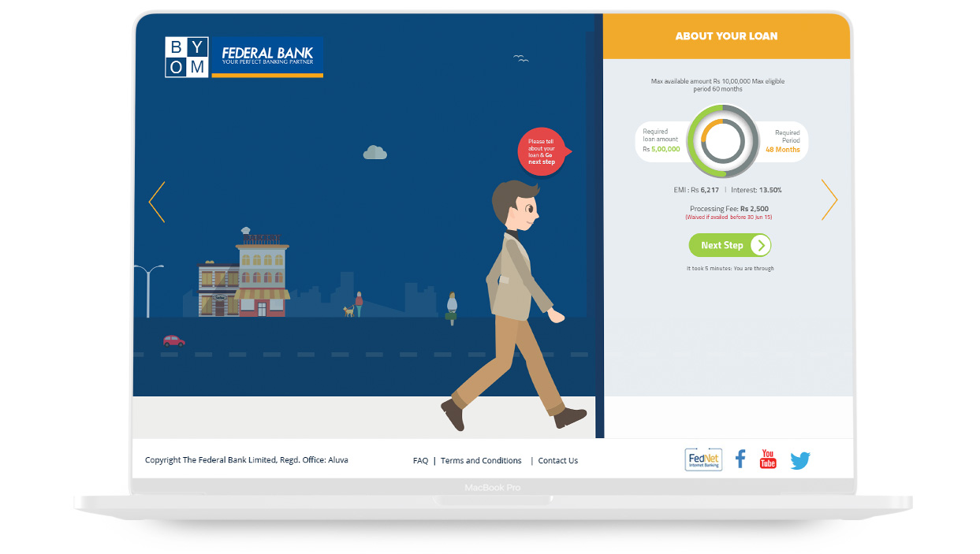
Task: Open the Contact Us link
Action: [557, 461]
